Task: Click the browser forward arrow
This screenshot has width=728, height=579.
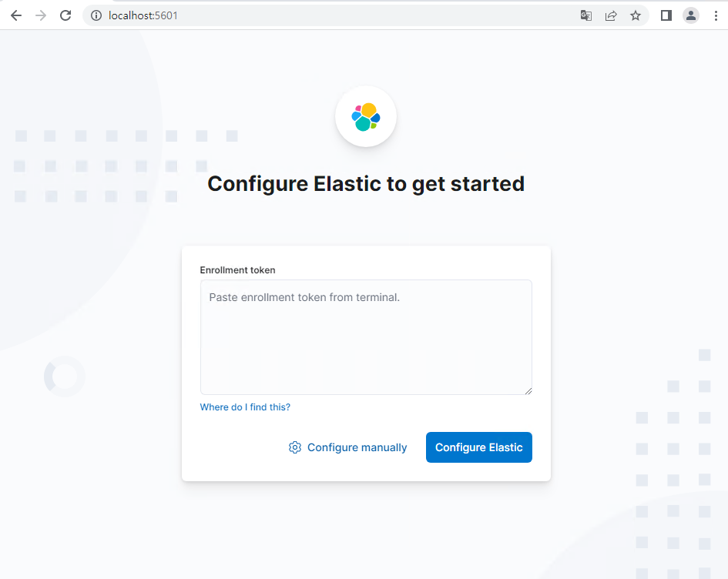Action: pos(41,15)
